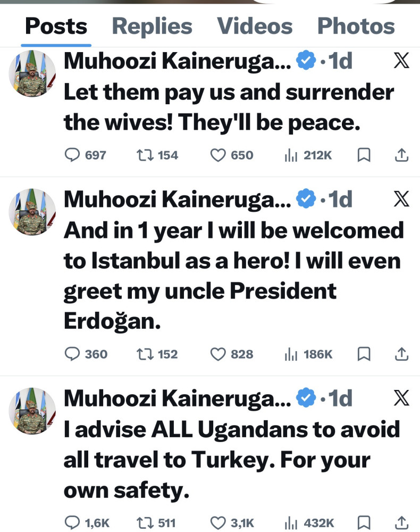The image size is (420, 532).
Task: Open Muhoozi's avatar on the first post
Action: (x=32, y=73)
